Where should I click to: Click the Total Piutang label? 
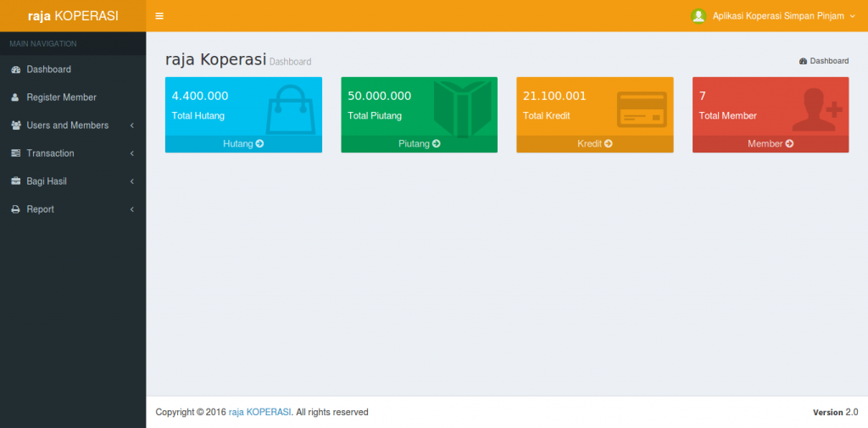375,116
